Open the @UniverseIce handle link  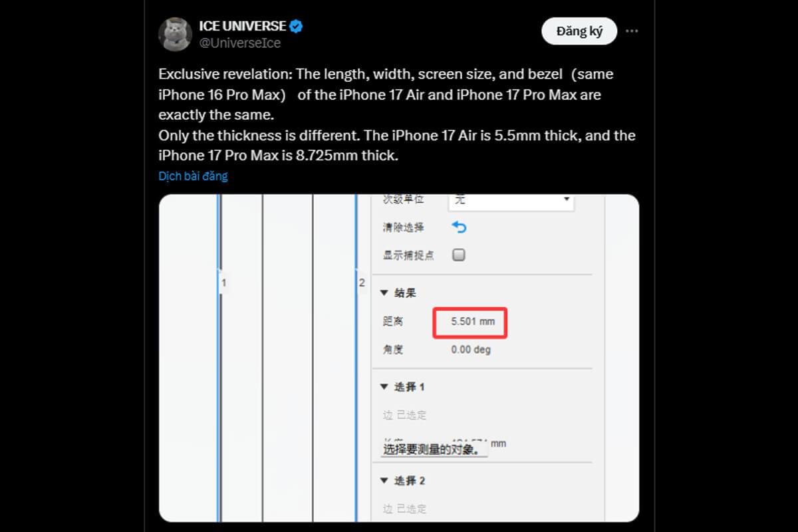240,43
